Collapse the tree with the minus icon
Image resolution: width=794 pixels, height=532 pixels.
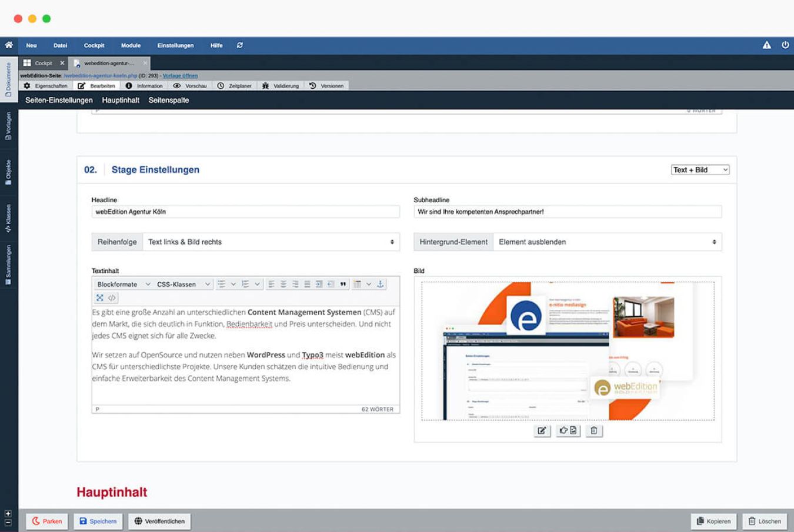pos(8,523)
